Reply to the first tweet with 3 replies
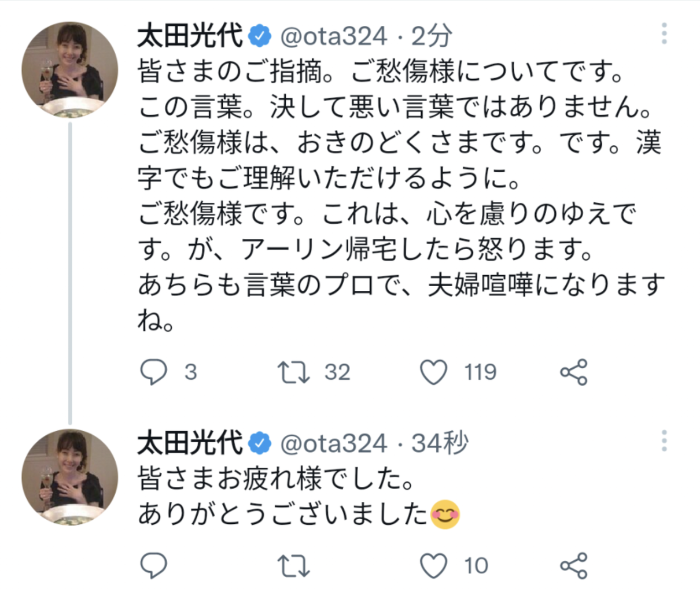The height and width of the screenshot is (592, 700). (154, 372)
